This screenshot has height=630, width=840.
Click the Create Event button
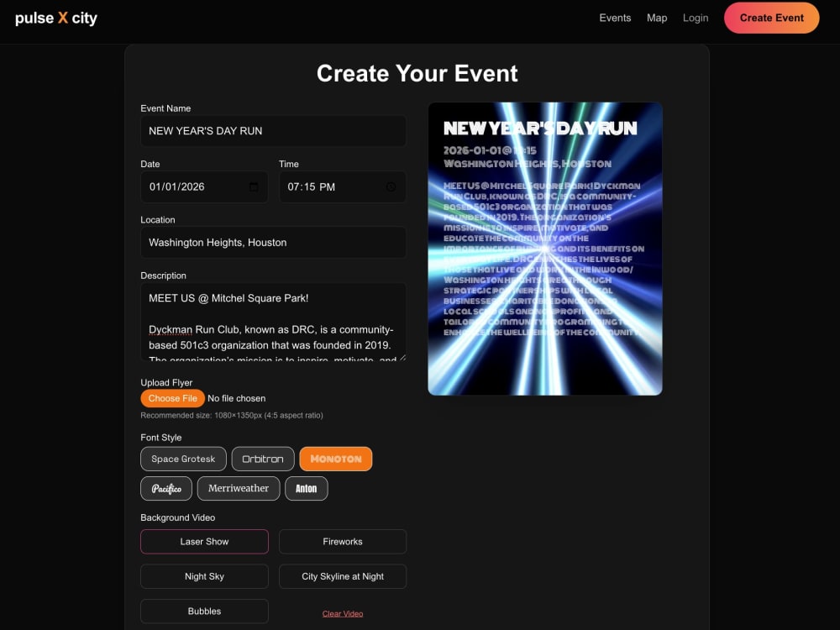(x=771, y=18)
